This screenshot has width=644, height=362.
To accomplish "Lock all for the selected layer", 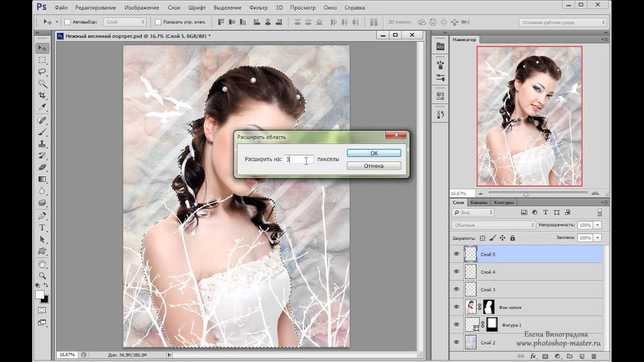I will tap(513, 238).
